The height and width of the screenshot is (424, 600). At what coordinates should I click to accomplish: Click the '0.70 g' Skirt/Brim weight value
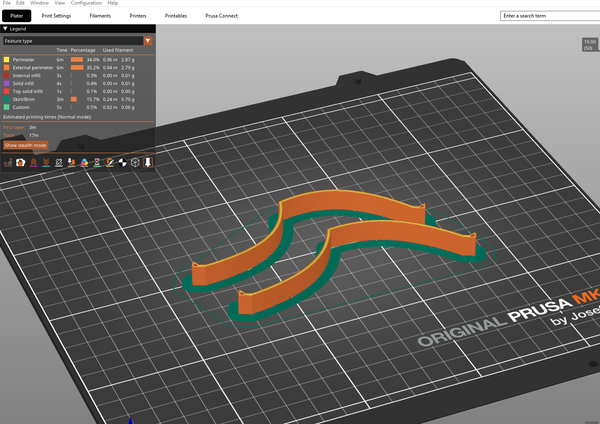pos(128,99)
